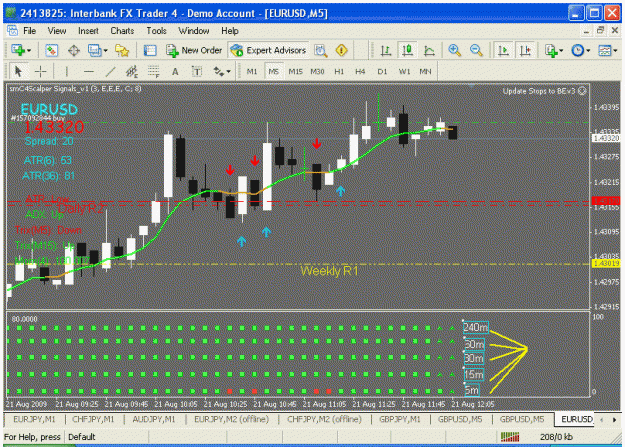Image resolution: width=625 pixels, height=447 pixels.
Task: Switch chart to Candlesticks display
Action: (x=407, y=50)
